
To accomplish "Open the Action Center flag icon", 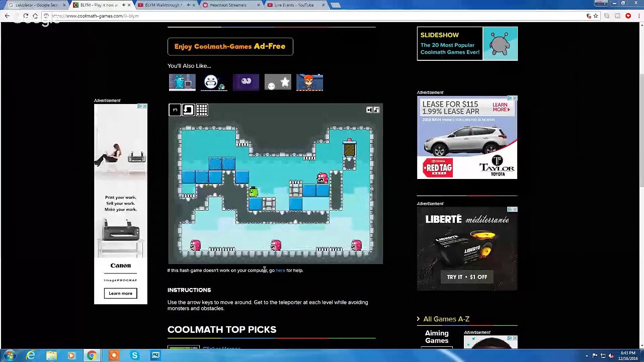I will 595,356.
